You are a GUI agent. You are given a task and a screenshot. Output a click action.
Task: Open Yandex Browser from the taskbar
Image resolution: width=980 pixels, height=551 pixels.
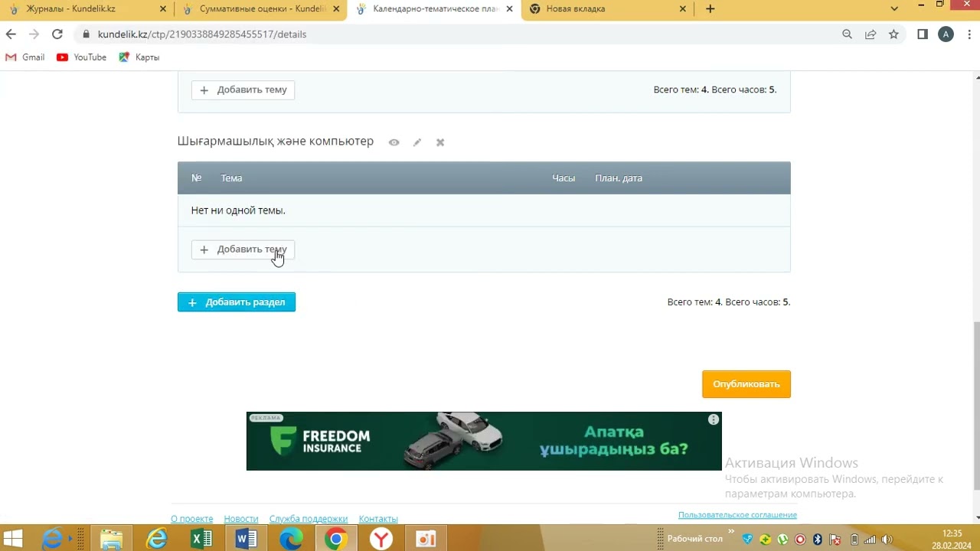click(x=381, y=539)
